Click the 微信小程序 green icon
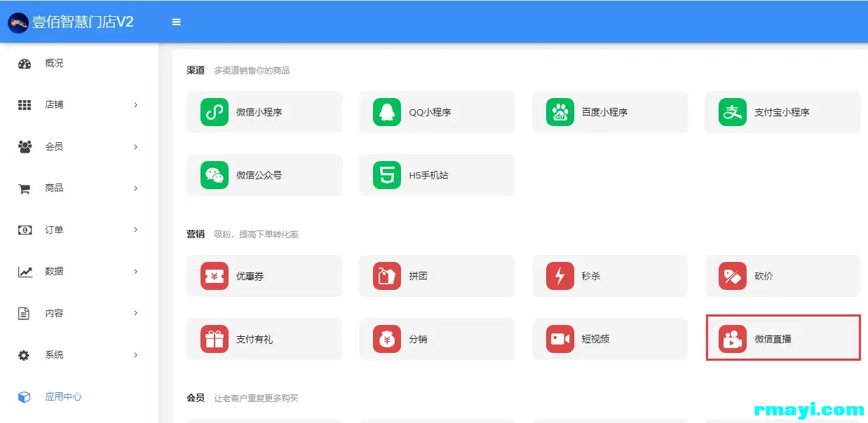The height and width of the screenshot is (423, 868). [215, 112]
